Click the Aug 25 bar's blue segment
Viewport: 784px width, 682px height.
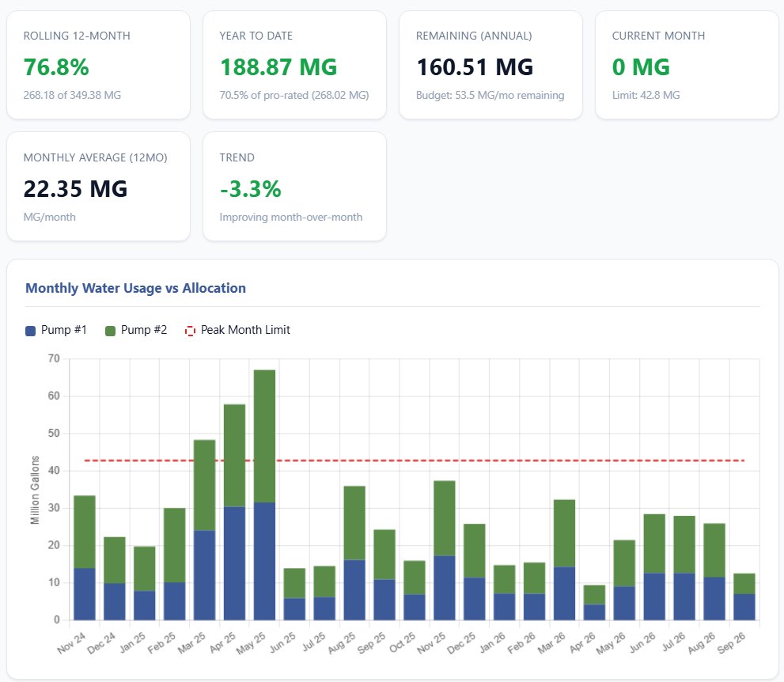click(354, 590)
